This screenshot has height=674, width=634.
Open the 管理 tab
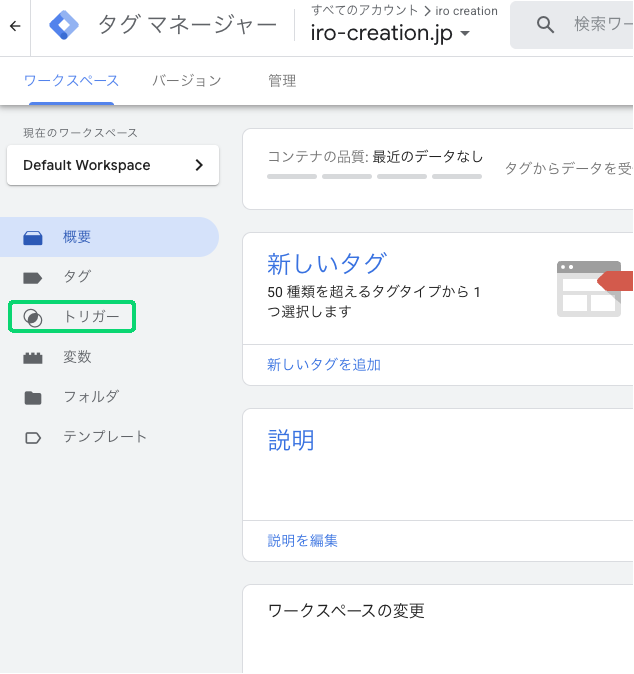click(282, 81)
